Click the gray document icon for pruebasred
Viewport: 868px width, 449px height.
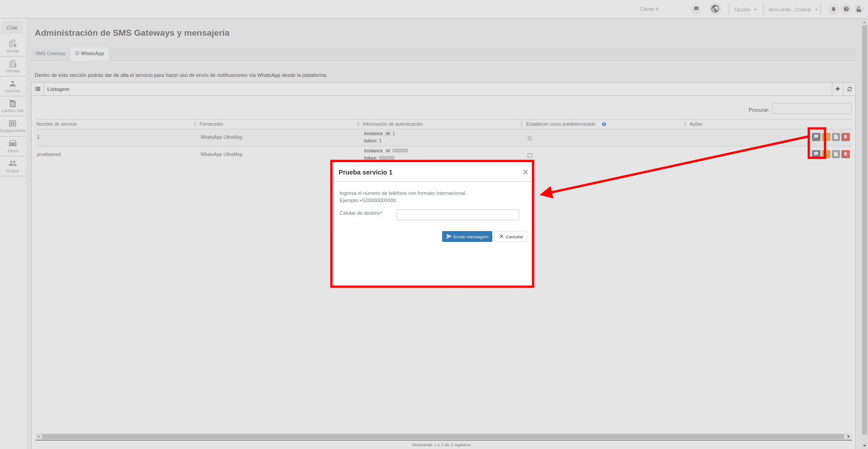tap(836, 154)
